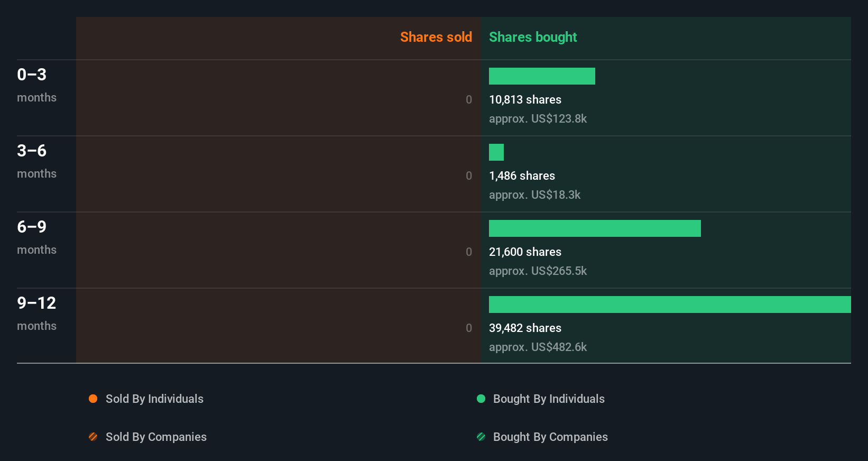Click the Shares bought column header

pos(533,37)
